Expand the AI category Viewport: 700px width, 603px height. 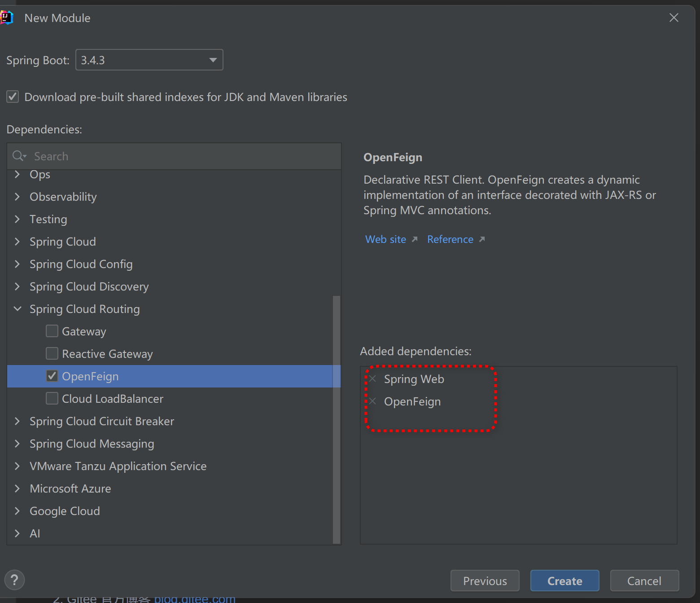click(x=17, y=533)
